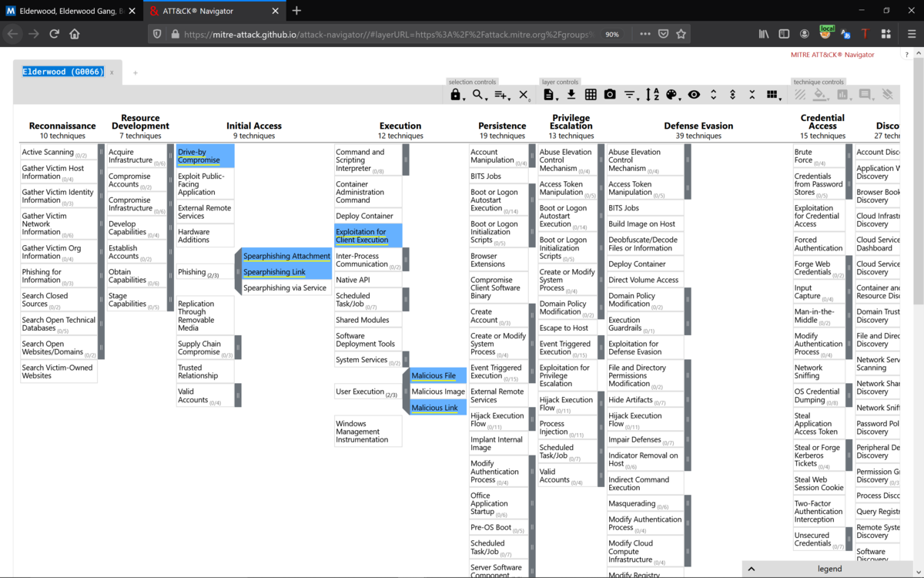924x578 pixels.
Task: Select Windows Management Instrumentation technique
Action: [368, 432]
